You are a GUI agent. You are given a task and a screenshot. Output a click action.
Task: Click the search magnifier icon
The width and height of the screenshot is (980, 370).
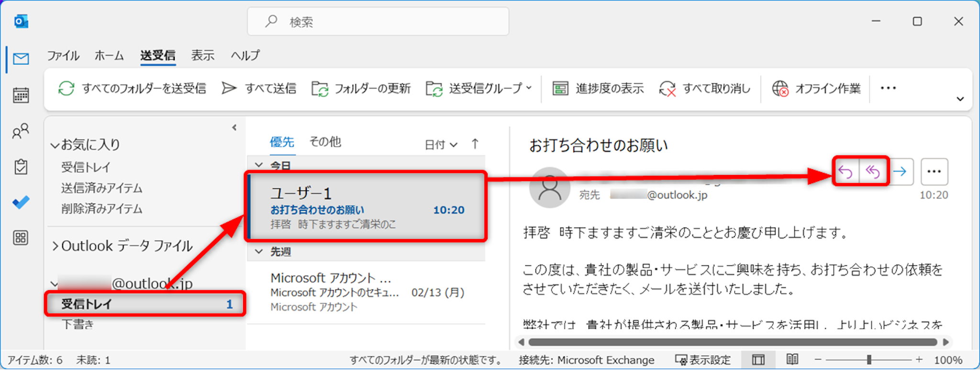(x=271, y=21)
